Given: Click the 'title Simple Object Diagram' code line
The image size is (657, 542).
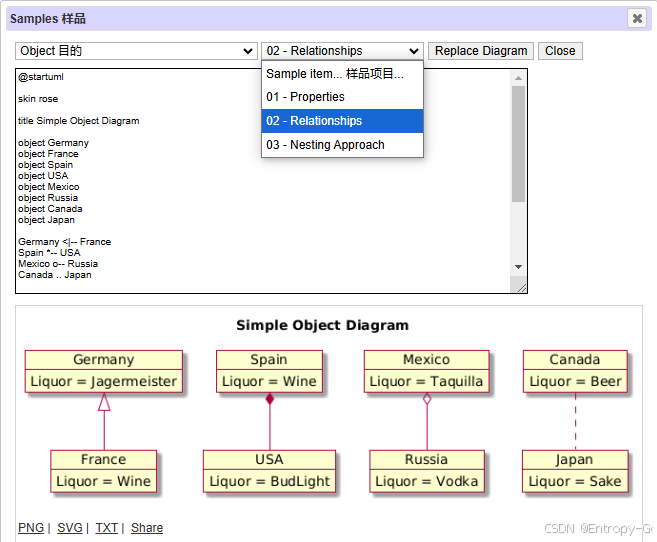Looking at the screenshot, I should tap(78, 121).
